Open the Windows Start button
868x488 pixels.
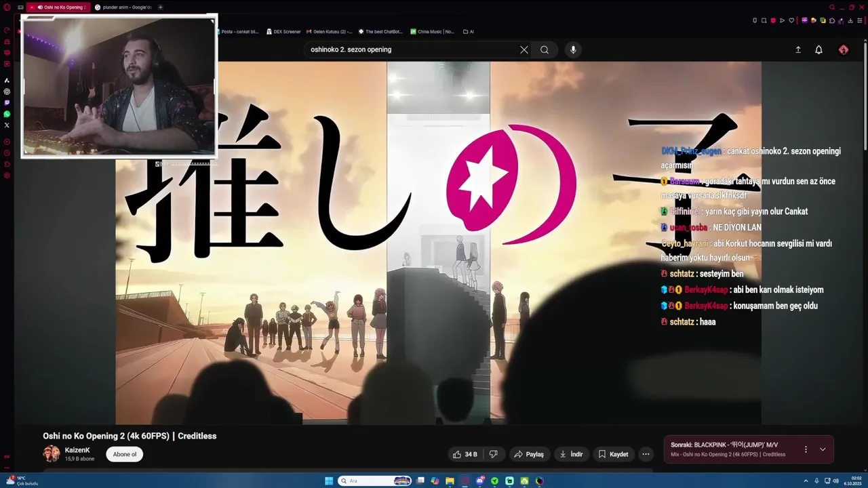point(329,481)
